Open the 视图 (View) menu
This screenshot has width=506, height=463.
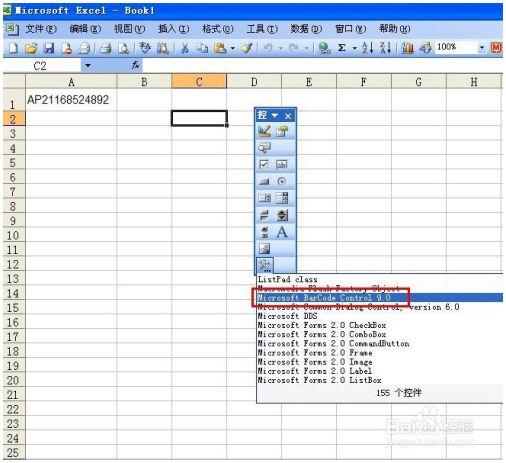point(129,29)
